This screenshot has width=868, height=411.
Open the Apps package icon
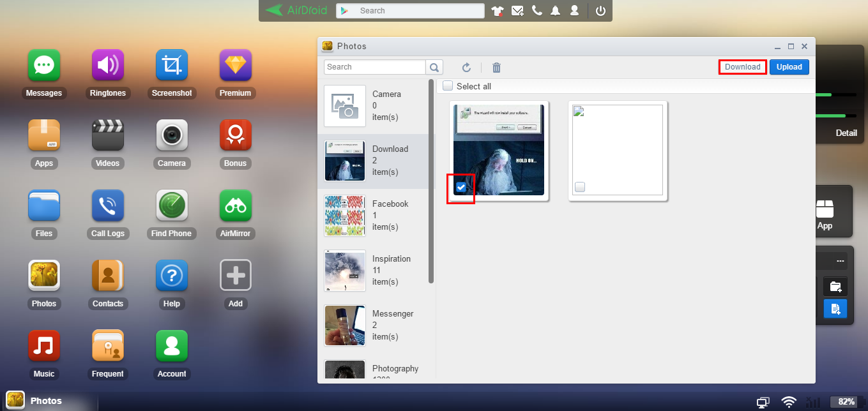(x=44, y=135)
